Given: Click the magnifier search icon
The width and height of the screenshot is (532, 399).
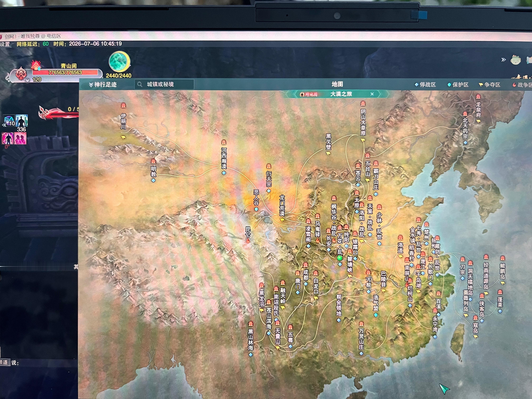Looking at the screenshot, I should [140, 84].
